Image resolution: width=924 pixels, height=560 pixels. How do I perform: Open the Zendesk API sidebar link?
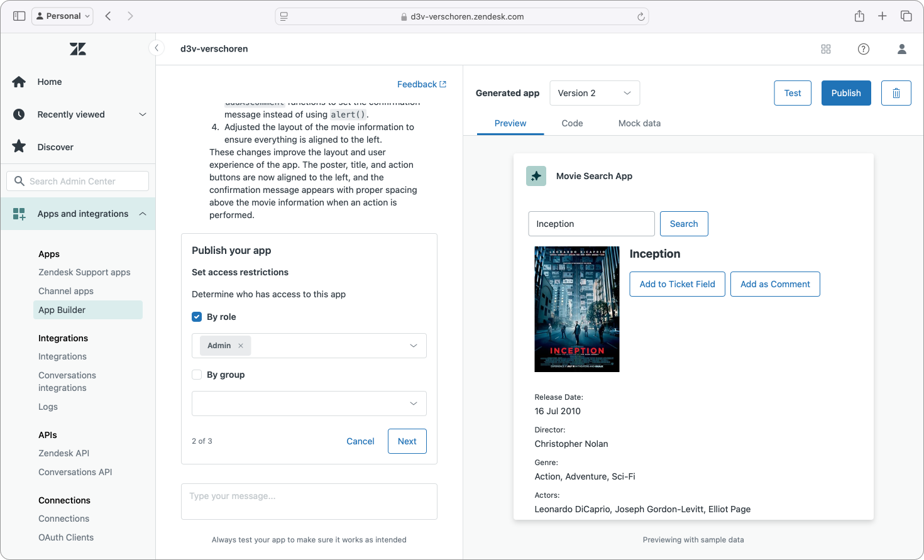point(63,453)
